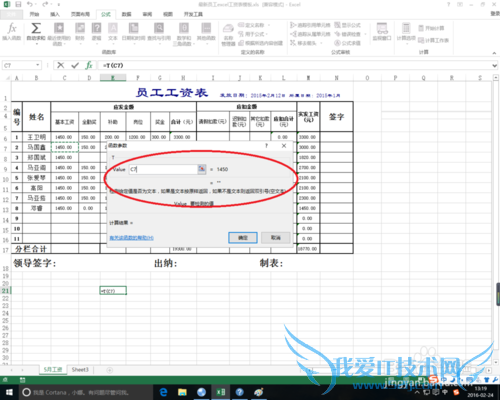This screenshot has width=500, height=400.
Task: Click Calculate Sheet (计算工作表)
Action: pyautogui.click(x=433, y=40)
